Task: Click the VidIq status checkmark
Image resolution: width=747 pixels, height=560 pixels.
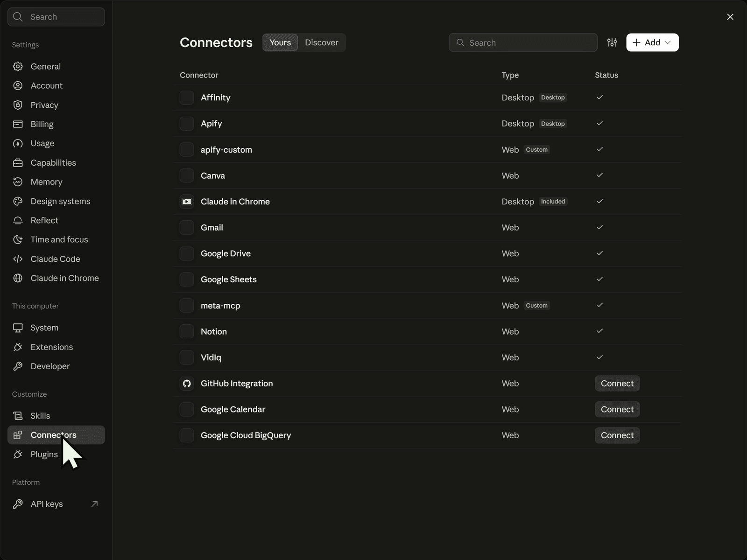Action: click(600, 357)
